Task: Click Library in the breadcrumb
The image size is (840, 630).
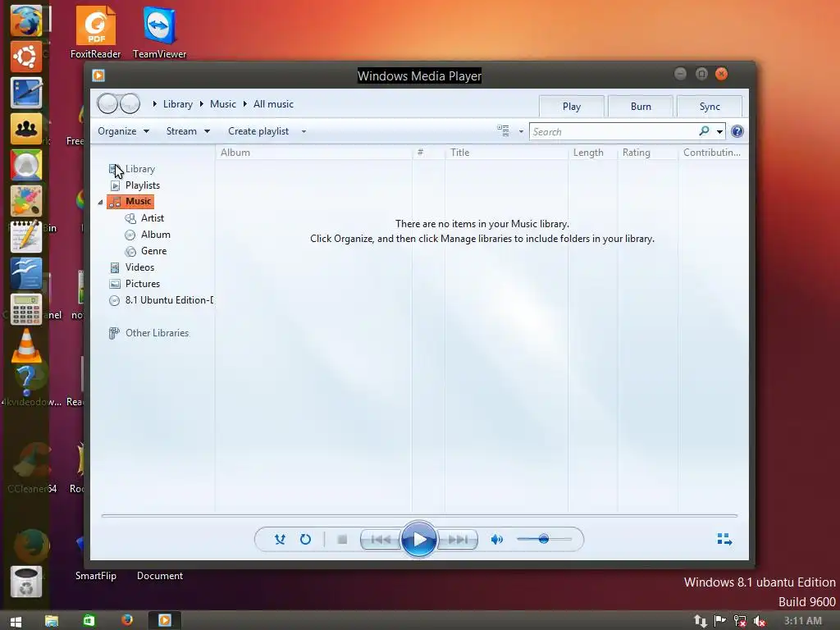Action: 178,104
